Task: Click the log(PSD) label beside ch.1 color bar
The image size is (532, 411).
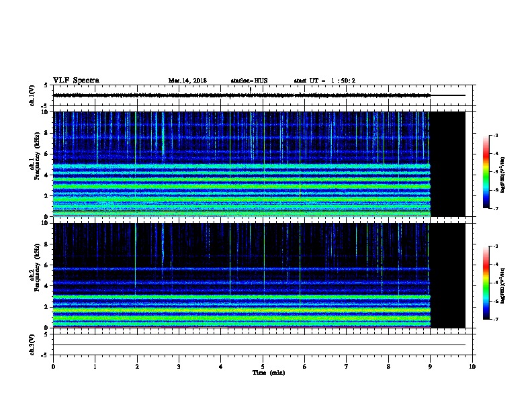Action: pyautogui.click(x=503, y=175)
